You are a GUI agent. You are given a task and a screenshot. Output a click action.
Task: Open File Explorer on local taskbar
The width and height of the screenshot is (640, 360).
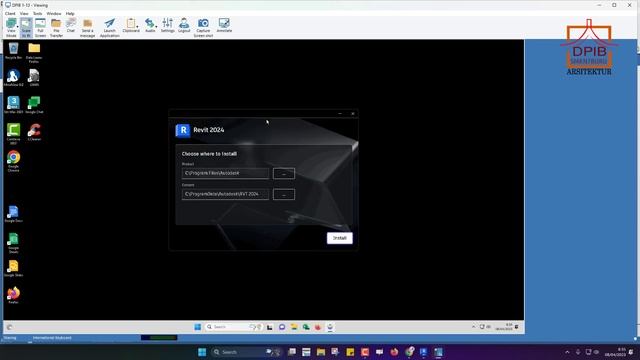(321, 352)
